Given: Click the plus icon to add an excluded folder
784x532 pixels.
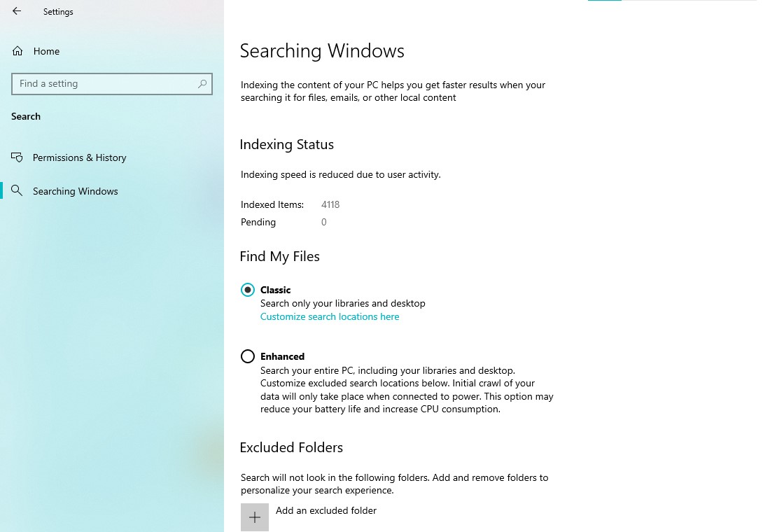Looking at the screenshot, I should click(254, 517).
